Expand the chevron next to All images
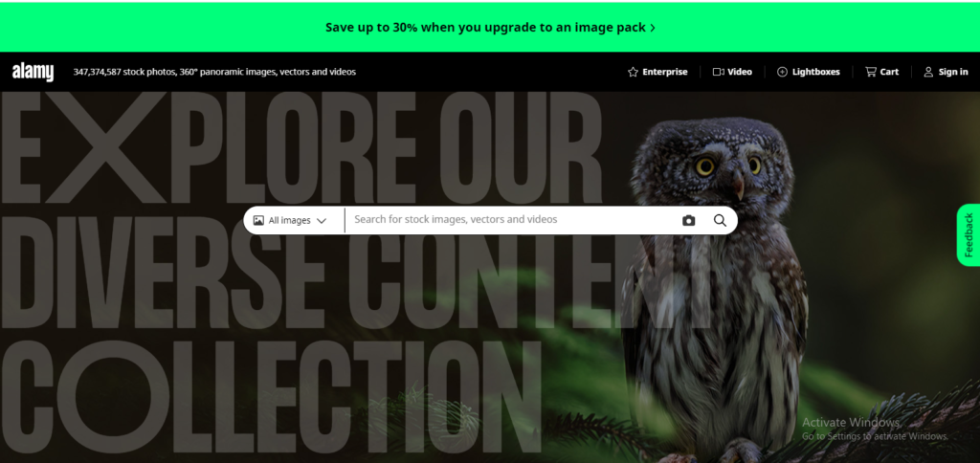 point(322,221)
